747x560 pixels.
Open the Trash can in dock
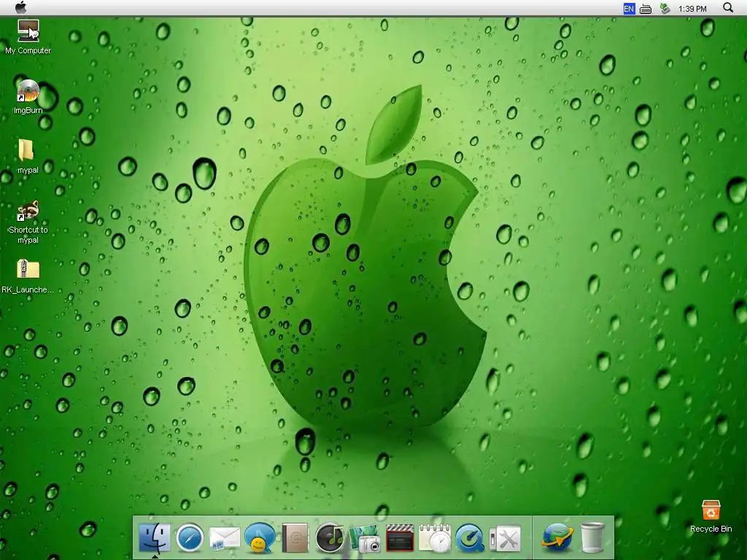[x=592, y=537]
